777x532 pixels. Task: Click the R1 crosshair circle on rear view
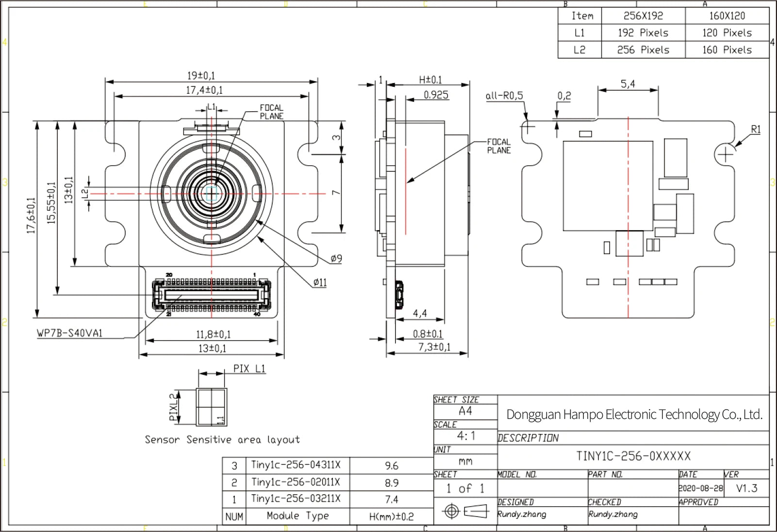tap(725, 155)
